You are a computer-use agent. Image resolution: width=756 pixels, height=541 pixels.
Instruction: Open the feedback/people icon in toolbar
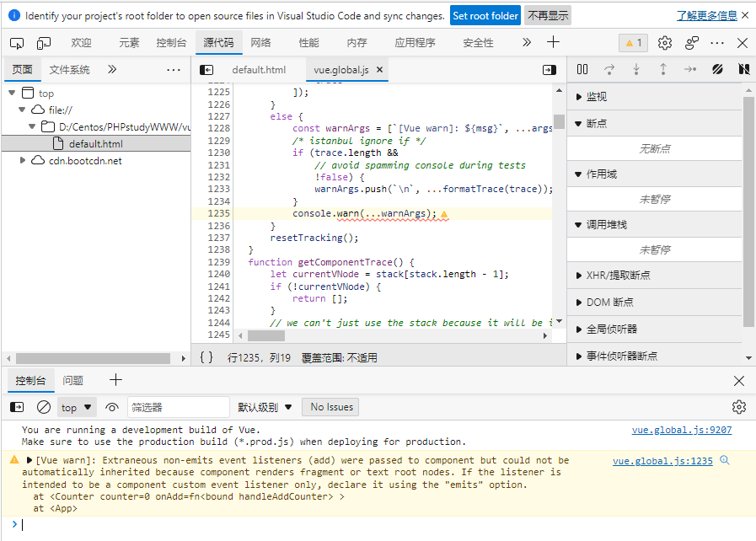tap(692, 43)
